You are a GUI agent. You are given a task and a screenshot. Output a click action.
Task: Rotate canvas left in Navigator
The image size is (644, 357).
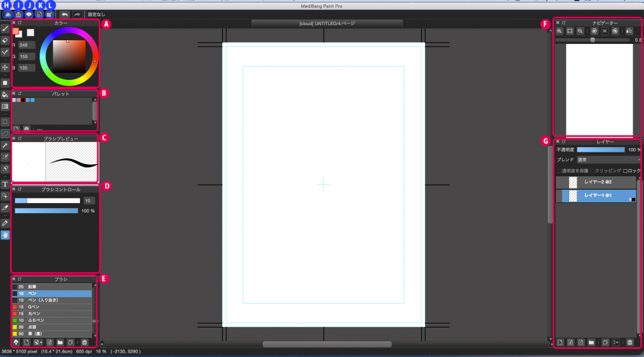[x=594, y=31]
